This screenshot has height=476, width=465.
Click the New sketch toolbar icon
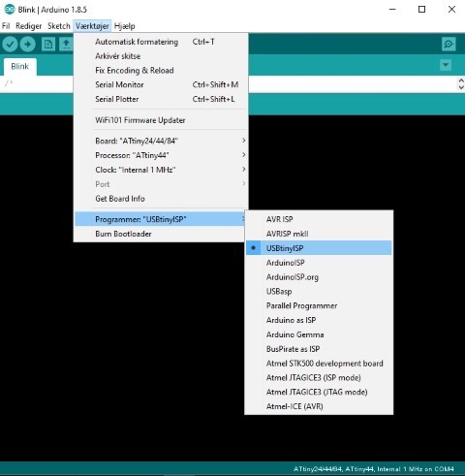tap(48, 45)
